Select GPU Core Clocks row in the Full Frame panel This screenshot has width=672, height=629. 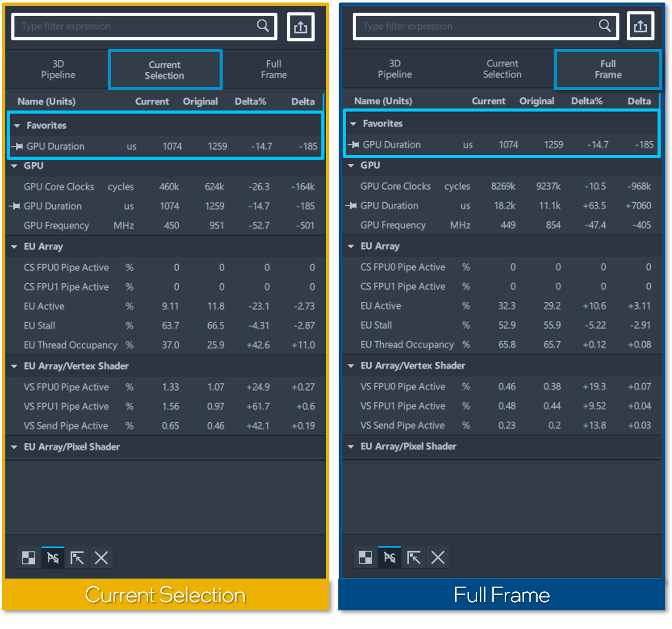tap(502, 186)
